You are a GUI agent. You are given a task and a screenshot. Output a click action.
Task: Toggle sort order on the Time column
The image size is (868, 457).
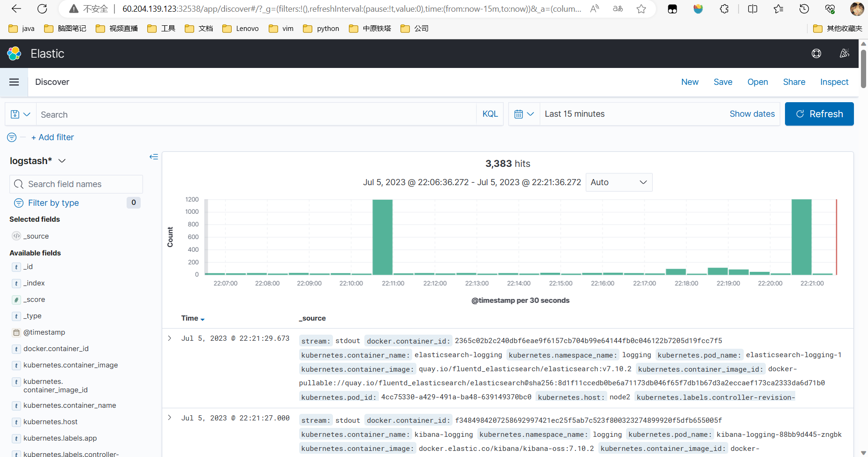coord(203,318)
